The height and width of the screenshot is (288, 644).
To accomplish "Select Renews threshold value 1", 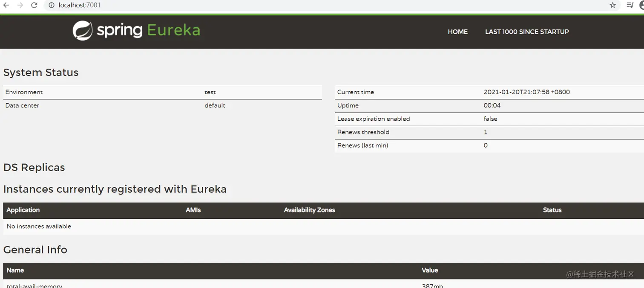I will coord(486,132).
